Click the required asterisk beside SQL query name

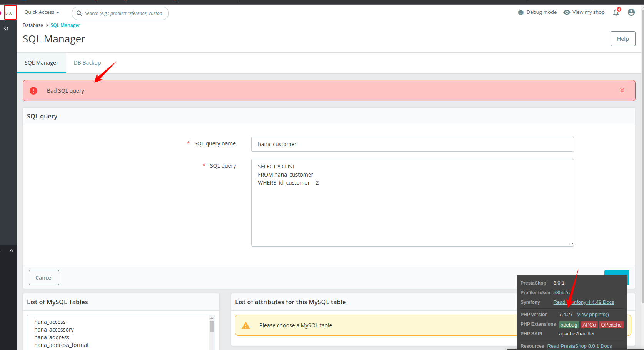[188, 143]
